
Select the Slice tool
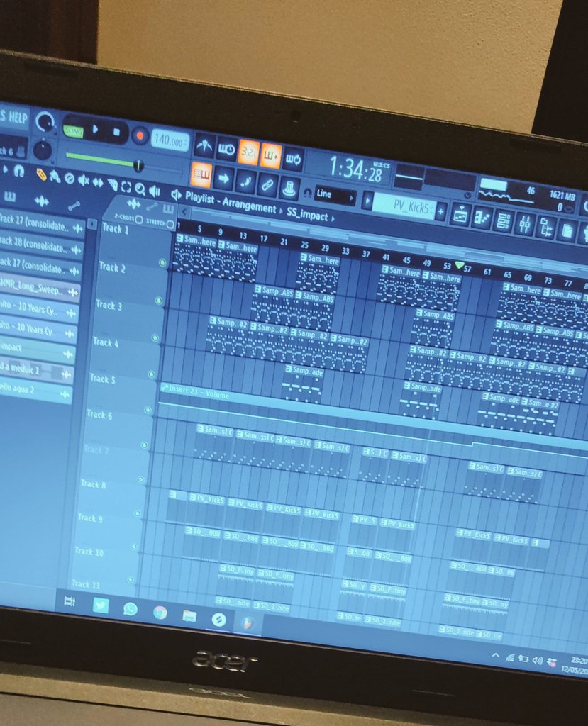[112, 185]
